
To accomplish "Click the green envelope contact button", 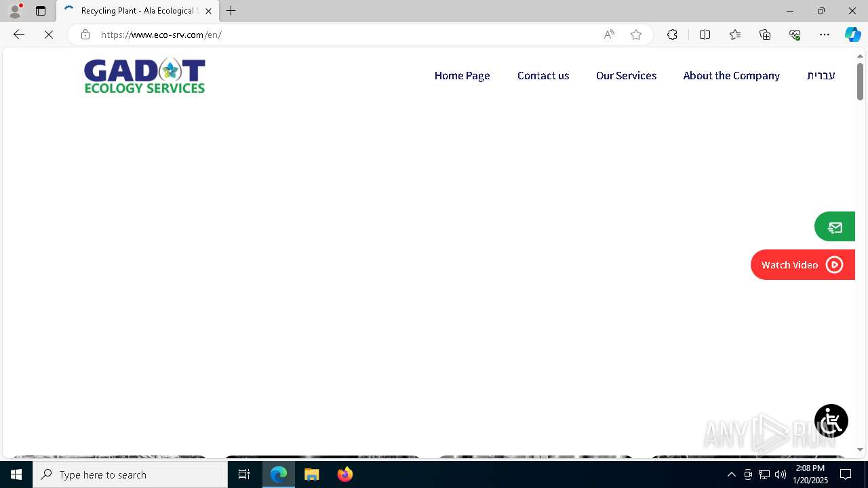I will pyautogui.click(x=835, y=226).
